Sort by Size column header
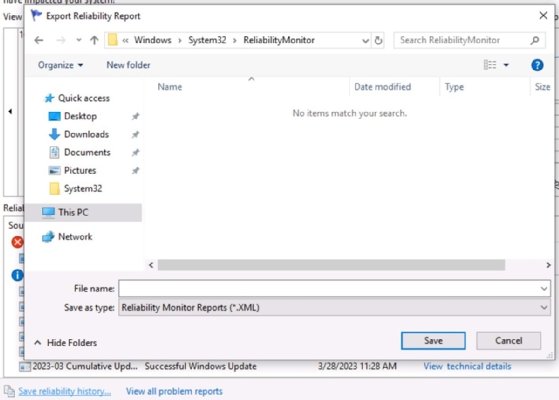The image size is (559, 400). click(x=542, y=87)
